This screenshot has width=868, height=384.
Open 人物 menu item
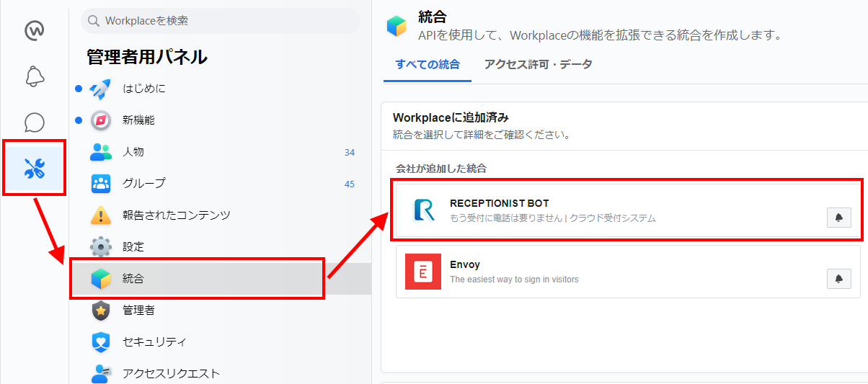pyautogui.click(x=220, y=152)
